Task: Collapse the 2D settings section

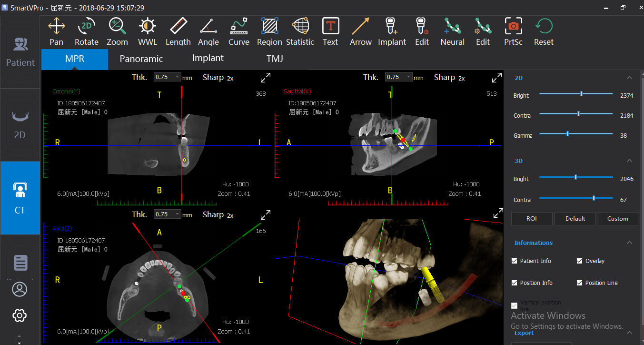Action: pos(629,77)
